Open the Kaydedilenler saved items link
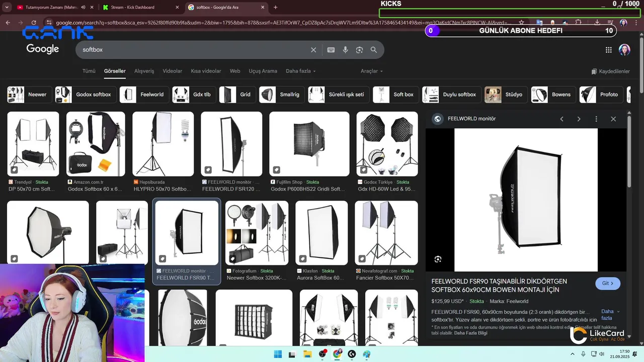Screen dimensions: 644x362 tap(610, 71)
